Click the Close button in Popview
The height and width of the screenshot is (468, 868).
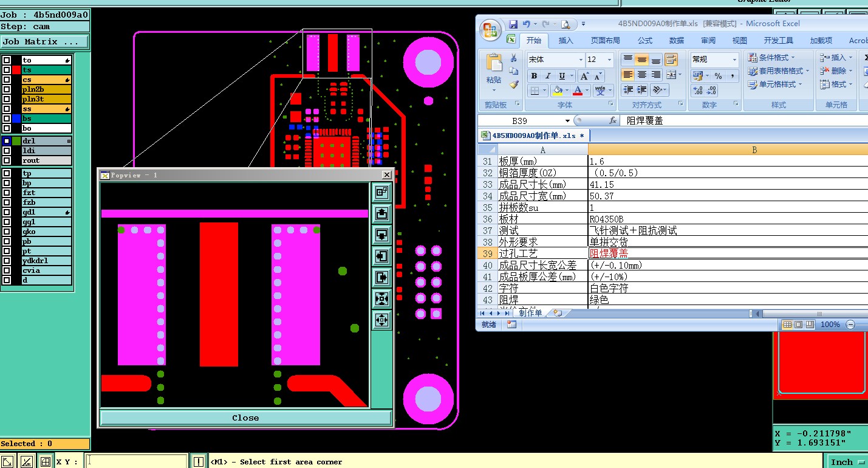245,418
